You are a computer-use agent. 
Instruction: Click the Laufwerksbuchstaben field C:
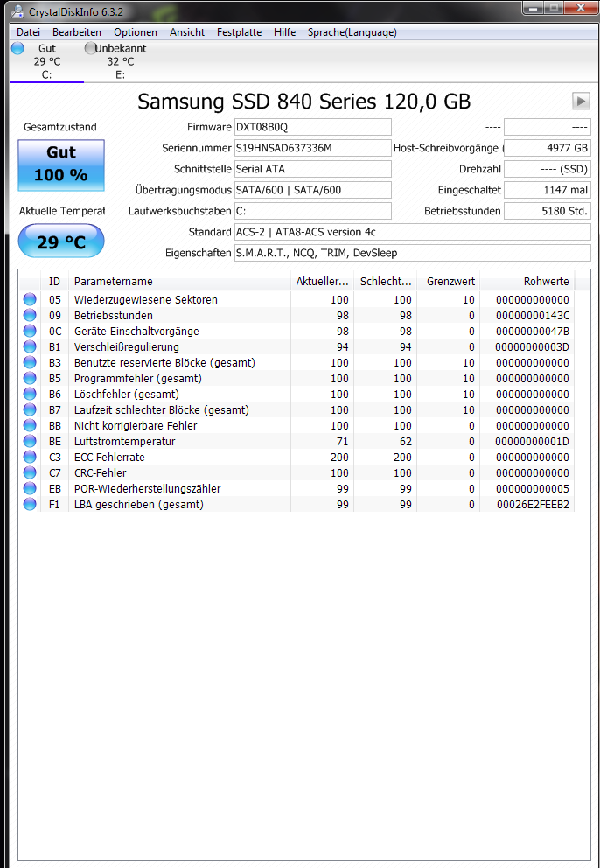[313, 211]
